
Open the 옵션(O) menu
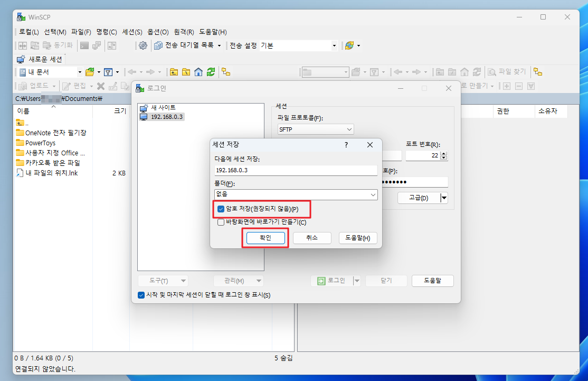(158, 32)
